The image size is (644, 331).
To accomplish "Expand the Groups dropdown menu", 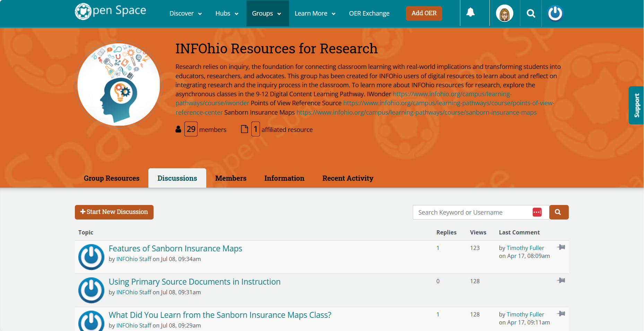I will 268,14.
